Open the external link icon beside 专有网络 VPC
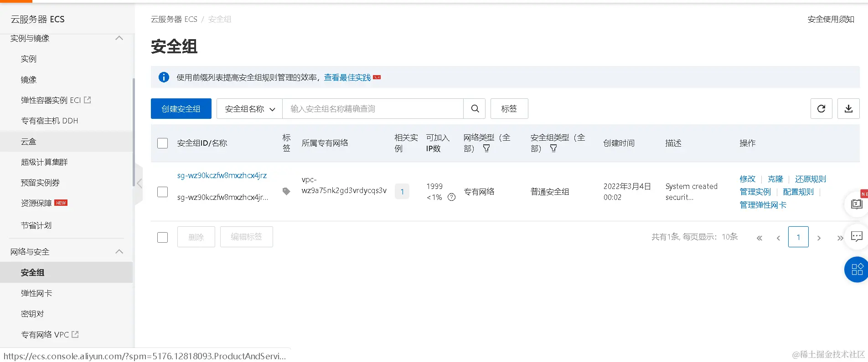Image resolution: width=868 pixels, height=362 pixels. pyautogui.click(x=75, y=334)
